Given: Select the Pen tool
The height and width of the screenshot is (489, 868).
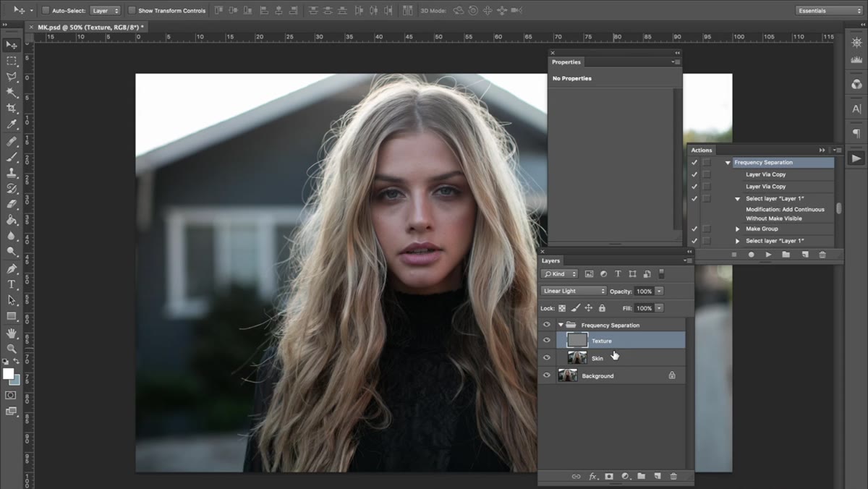Looking at the screenshot, I should tap(11, 268).
